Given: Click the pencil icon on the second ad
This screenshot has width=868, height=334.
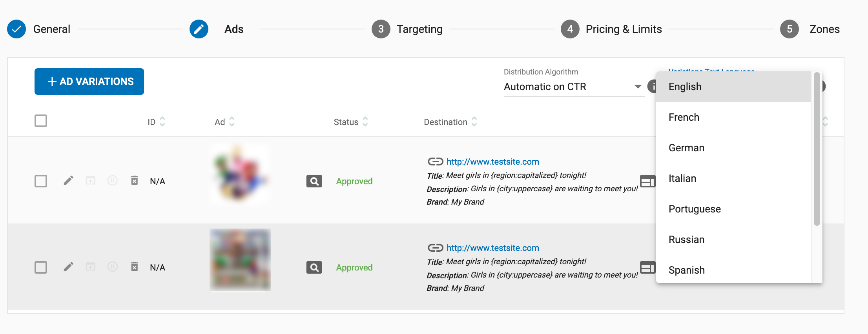Looking at the screenshot, I should [68, 267].
